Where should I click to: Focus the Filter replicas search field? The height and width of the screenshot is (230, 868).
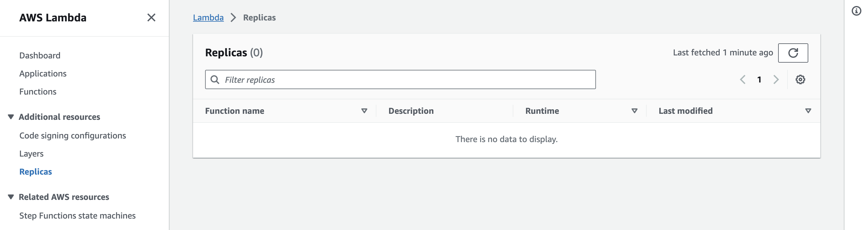(400, 80)
